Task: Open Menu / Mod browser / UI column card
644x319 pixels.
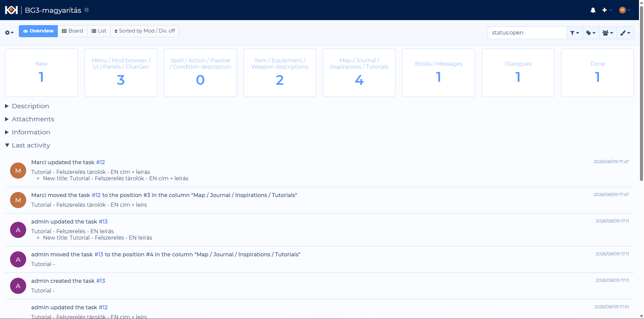Action: (x=121, y=73)
